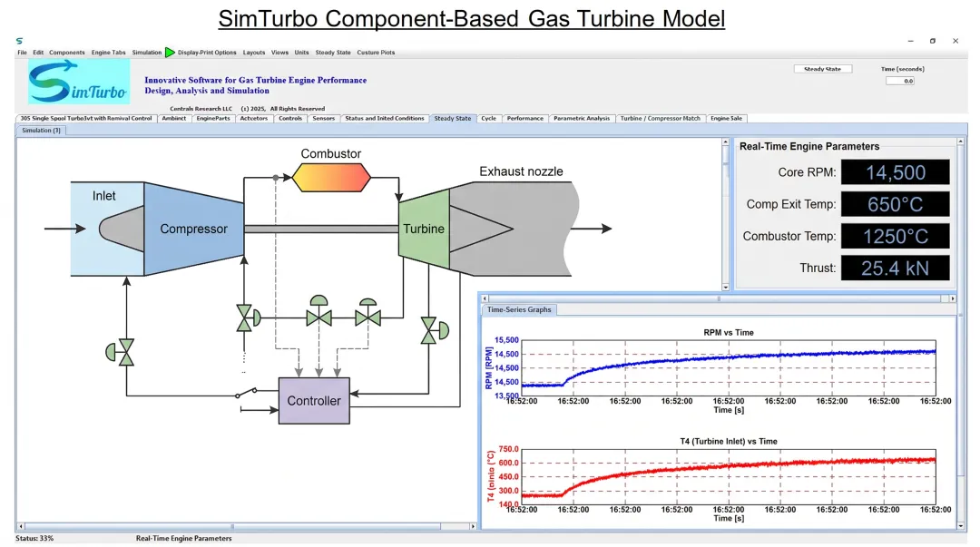
Task: Click the right panel's scrollbar up arrow
Action: [x=961, y=142]
